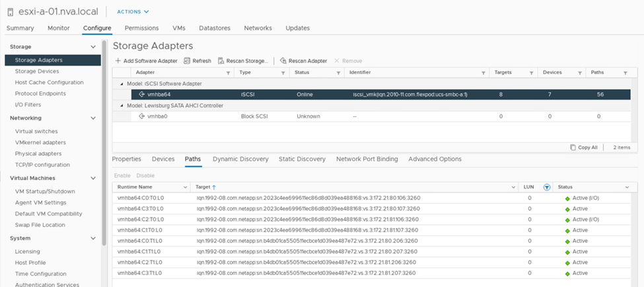The image size is (644, 287).
Task: Click the Copy All icon
Action: coord(573,147)
